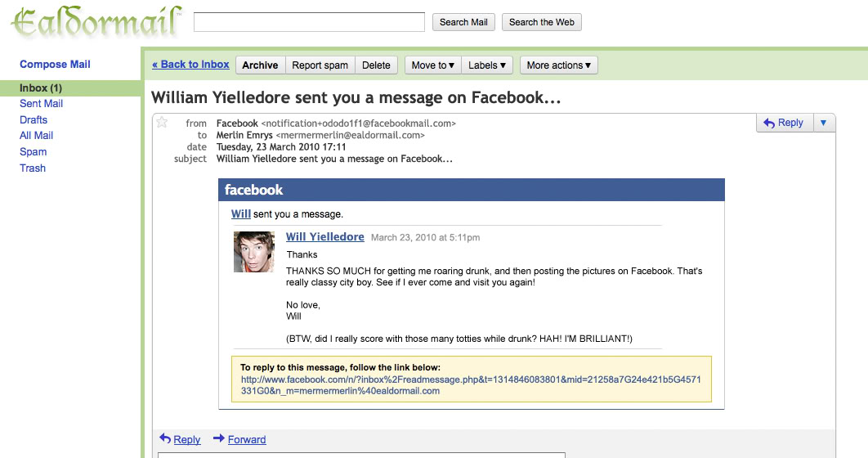868x458 pixels.
Task: Click the bottom Reply arrow icon
Action: 165,438
